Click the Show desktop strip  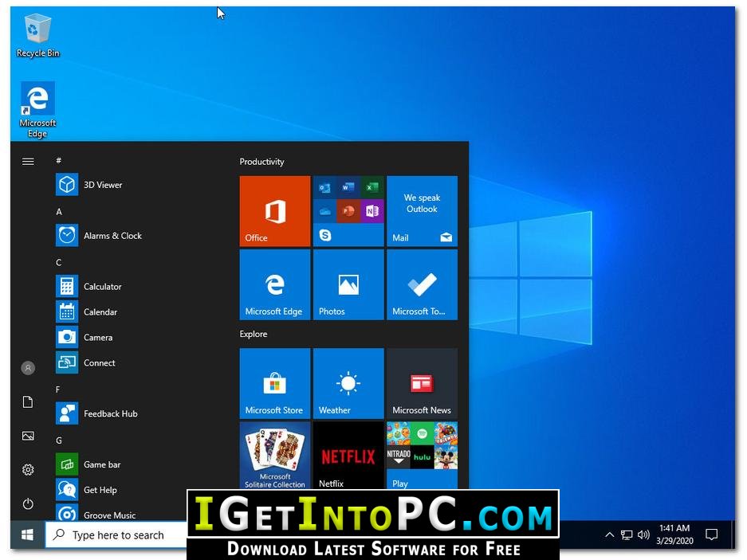coord(733,535)
